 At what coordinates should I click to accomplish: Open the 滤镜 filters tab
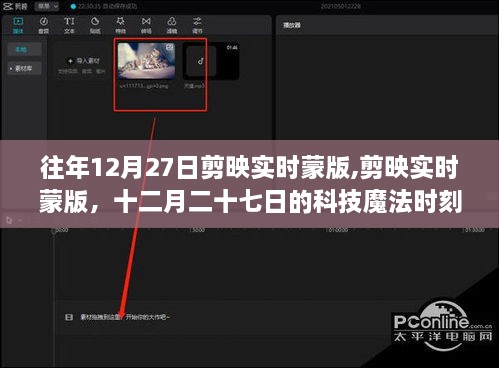(x=172, y=26)
